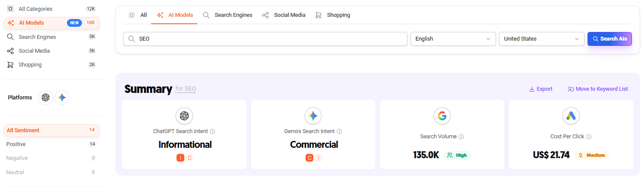Toggle the Gemini platform filter icon
644x191 pixels.
62,98
